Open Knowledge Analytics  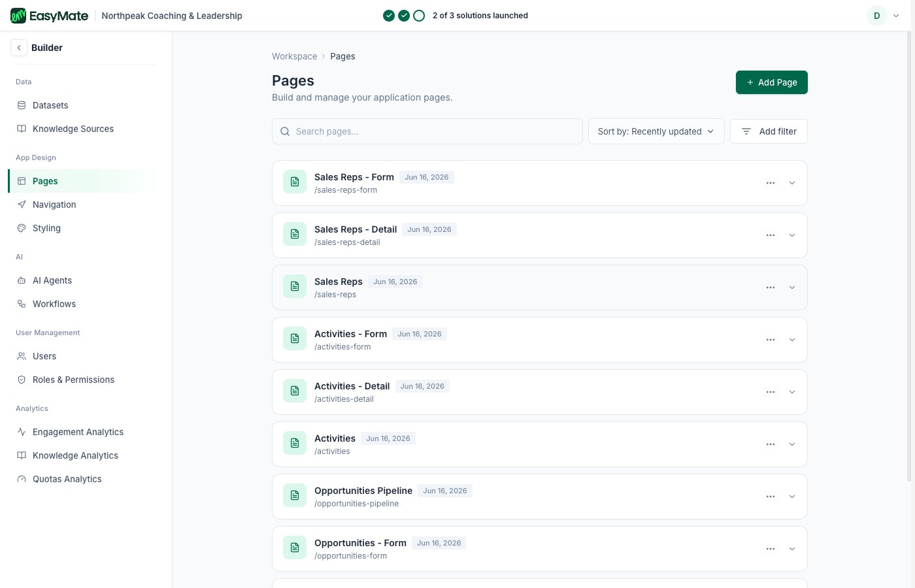(x=82, y=455)
